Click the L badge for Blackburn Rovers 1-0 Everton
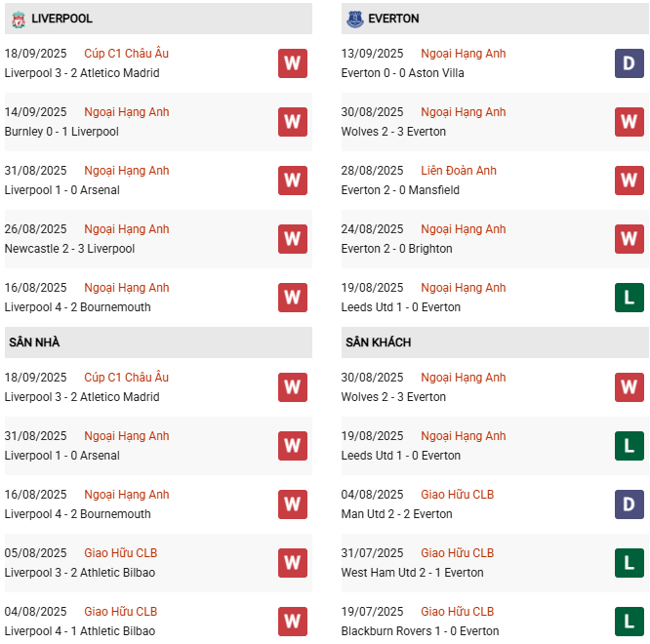 (x=630, y=622)
